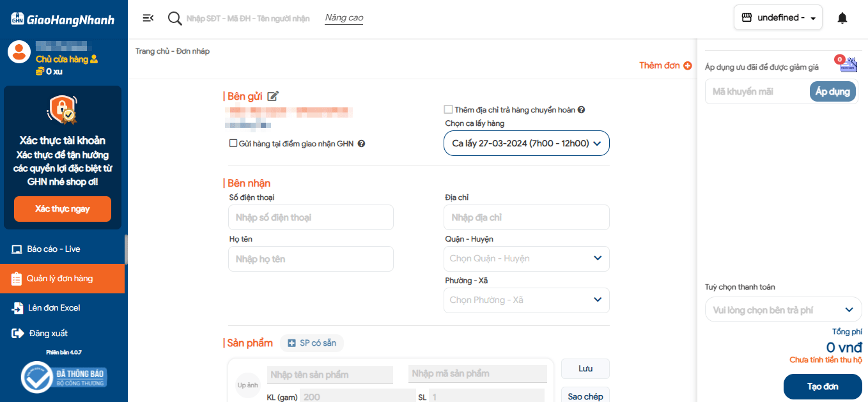Screen dimensions: 868x402
Task: Go to 'Lên đơn Excel' menu item
Action: pyautogui.click(x=54, y=308)
